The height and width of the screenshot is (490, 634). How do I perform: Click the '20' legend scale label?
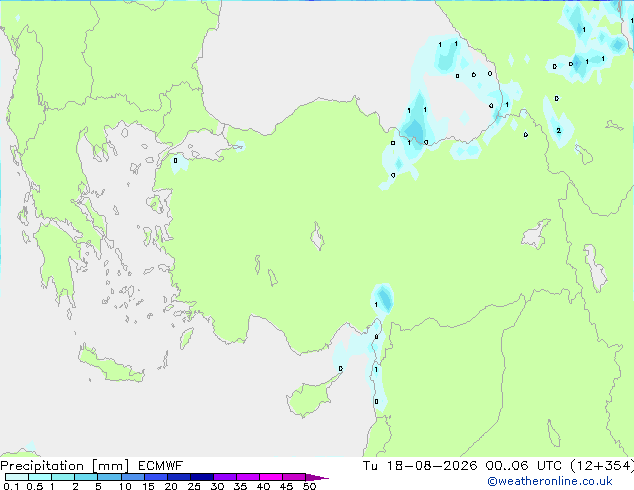click(x=171, y=486)
